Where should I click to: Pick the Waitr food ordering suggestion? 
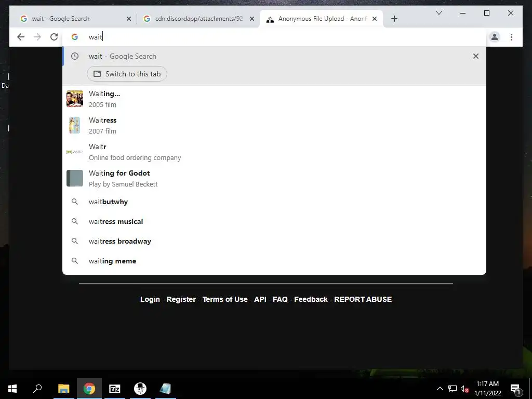pos(274,152)
